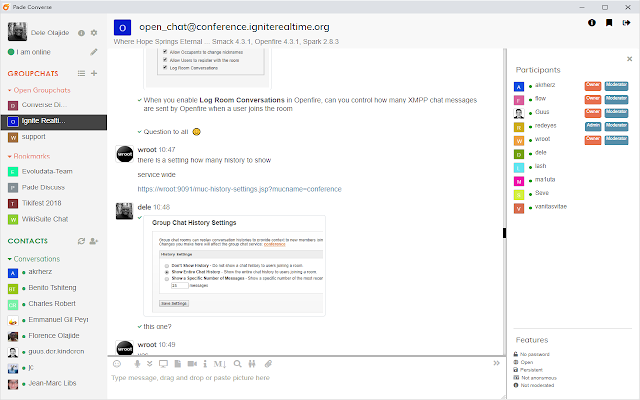This screenshot has height=400, width=640.
Task: Click the info 'i' toolbar icon
Action: click(x=205, y=364)
